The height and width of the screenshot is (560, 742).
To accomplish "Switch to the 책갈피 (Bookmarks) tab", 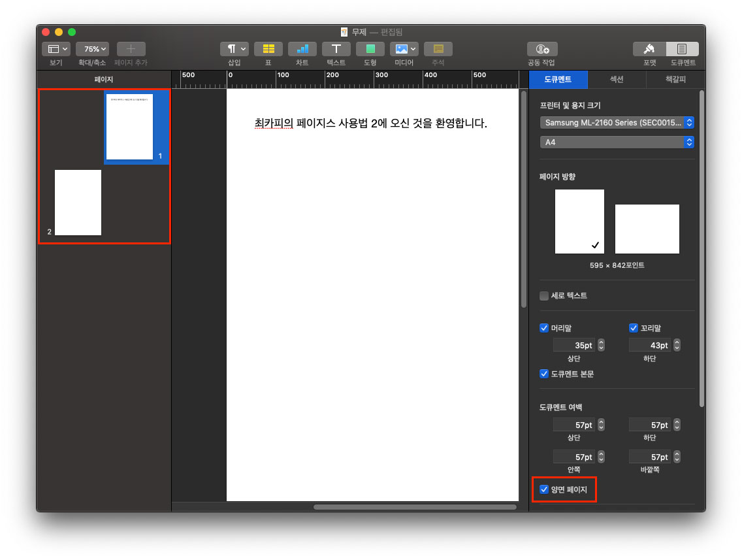I will [675, 80].
